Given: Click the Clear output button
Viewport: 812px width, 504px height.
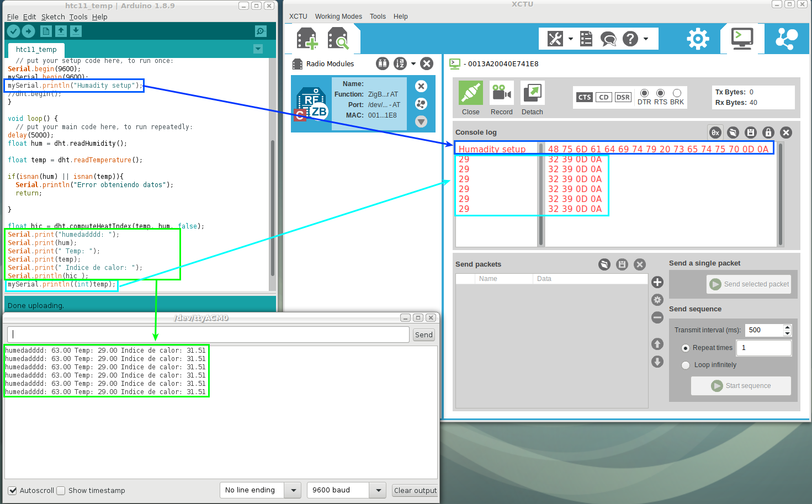Looking at the screenshot, I should [x=415, y=490].
